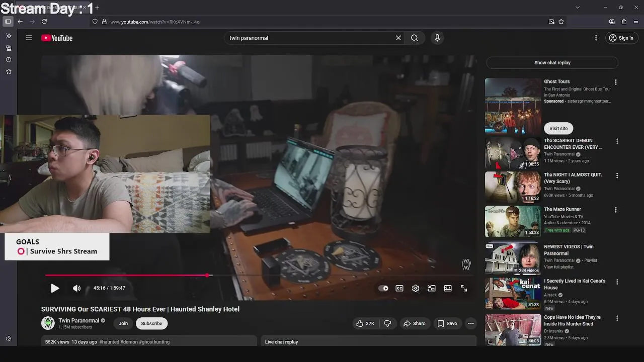Open the list all tabs chevron
Image resolution: width=644 pixels, height=362 pixels.
point(578,7)
